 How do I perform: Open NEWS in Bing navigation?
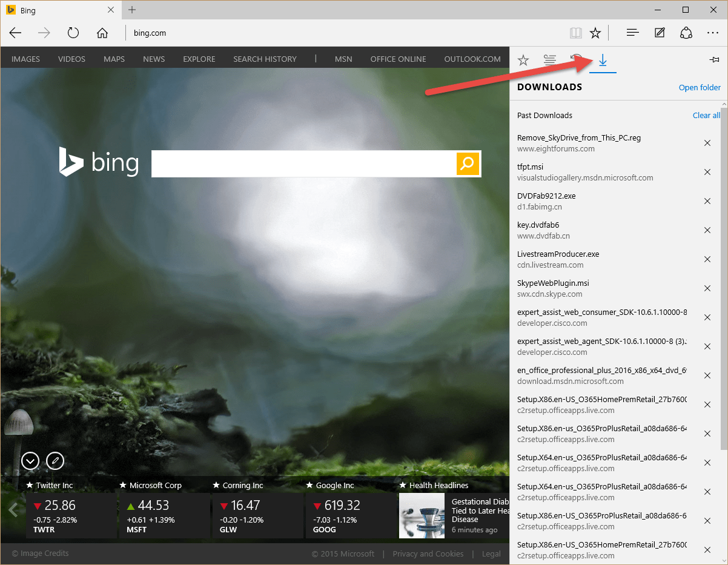tap(154, 59)
